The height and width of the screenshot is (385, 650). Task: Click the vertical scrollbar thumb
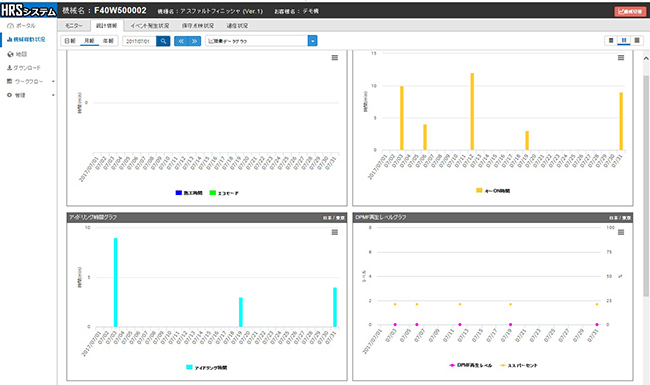(646, 185)
